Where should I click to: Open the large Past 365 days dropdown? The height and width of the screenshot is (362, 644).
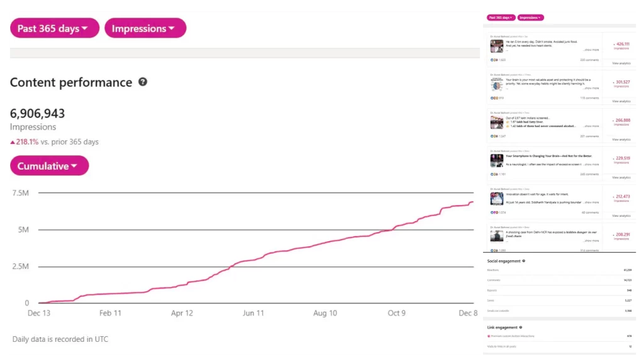click(x=55, y=28)
